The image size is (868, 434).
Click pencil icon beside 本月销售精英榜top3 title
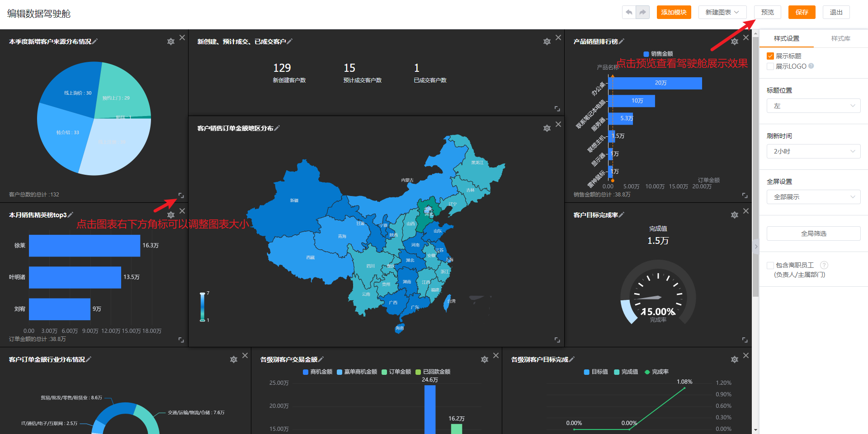coord(71,215)
